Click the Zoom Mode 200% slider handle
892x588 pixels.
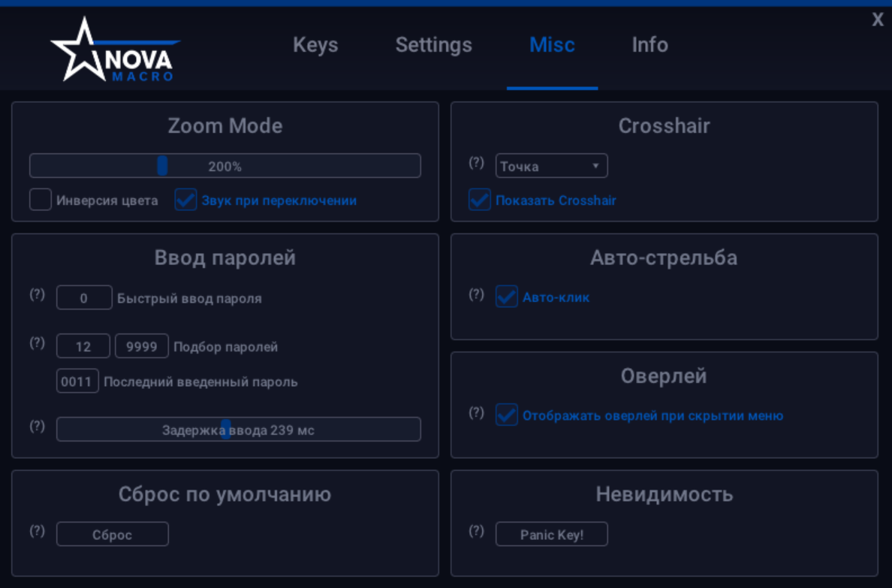pyautogui.click(x=162, y=166)
